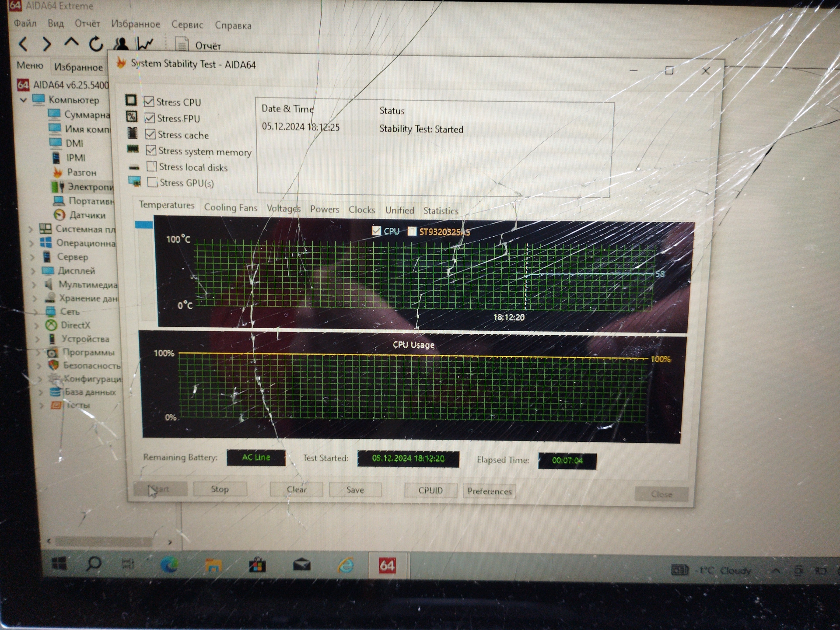Switch to the Voltages tab
Image resolution: width=840 pixels, height=630 pixels.
coord(283,208)
